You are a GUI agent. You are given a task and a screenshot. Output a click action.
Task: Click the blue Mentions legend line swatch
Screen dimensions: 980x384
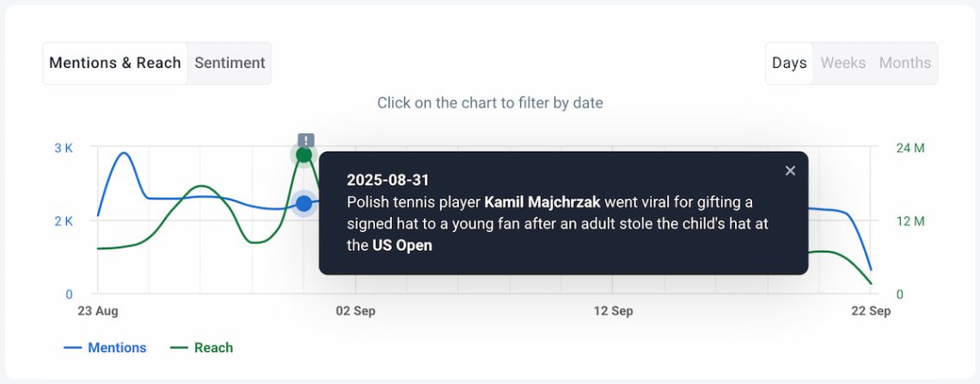coord(72,348)
